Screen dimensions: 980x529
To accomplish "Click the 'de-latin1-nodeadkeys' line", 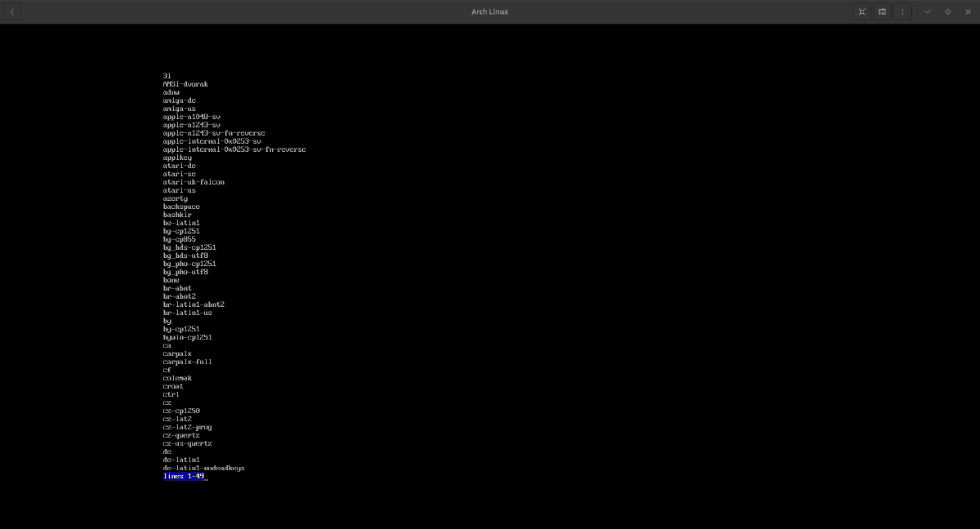I will point(203,468).
